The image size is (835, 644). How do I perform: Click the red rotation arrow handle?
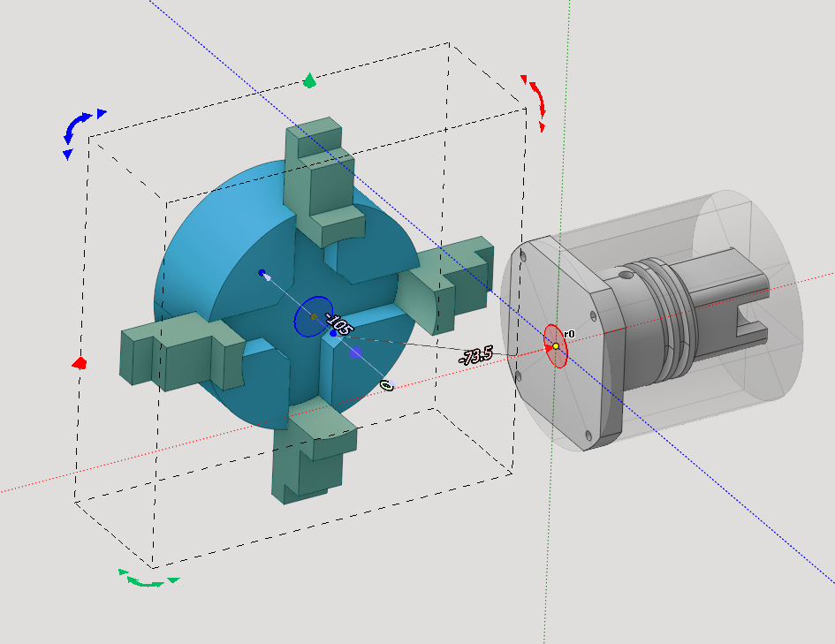[535, 100]
